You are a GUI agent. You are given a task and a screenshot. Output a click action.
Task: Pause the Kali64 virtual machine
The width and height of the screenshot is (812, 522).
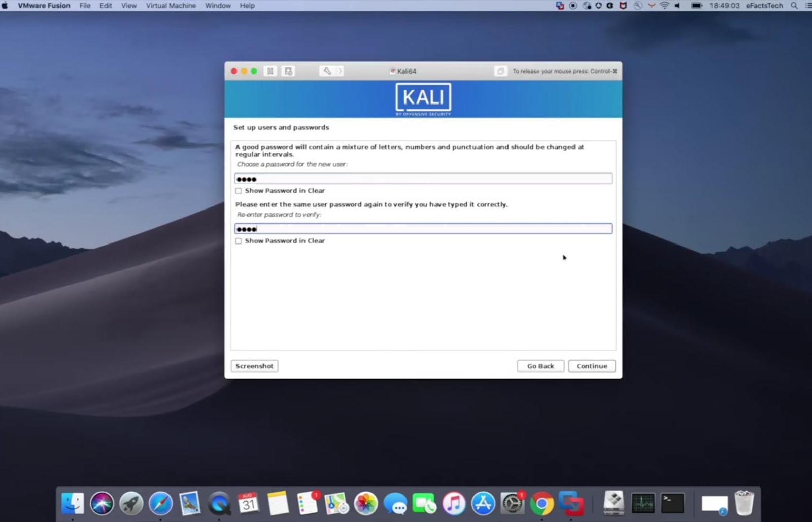[270, 71]
